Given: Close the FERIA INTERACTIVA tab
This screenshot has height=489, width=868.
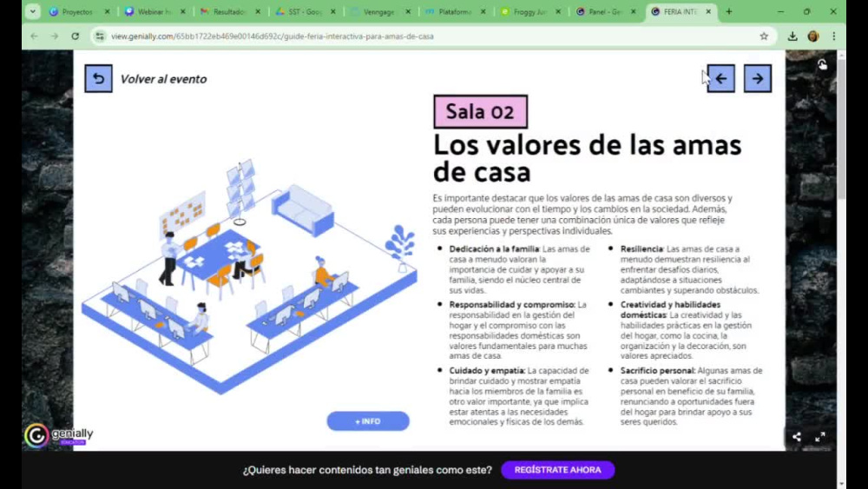Looking at the screenshot, I should pos(708,11).
